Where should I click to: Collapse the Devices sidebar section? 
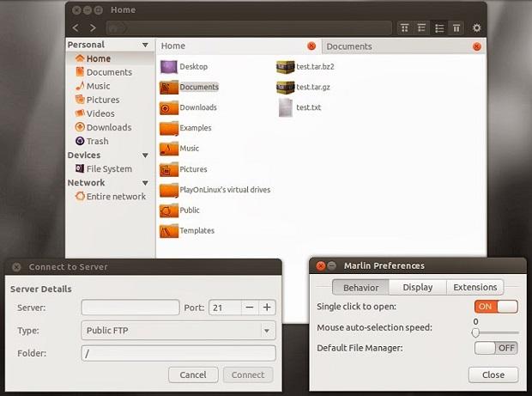coord(145,155)
